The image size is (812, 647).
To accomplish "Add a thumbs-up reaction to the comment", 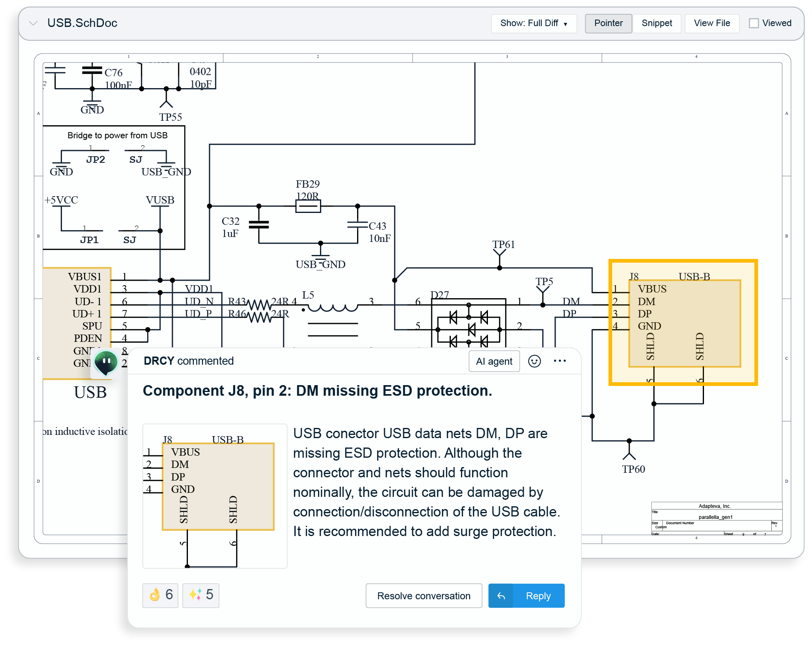I will click(x=160, y=596).
